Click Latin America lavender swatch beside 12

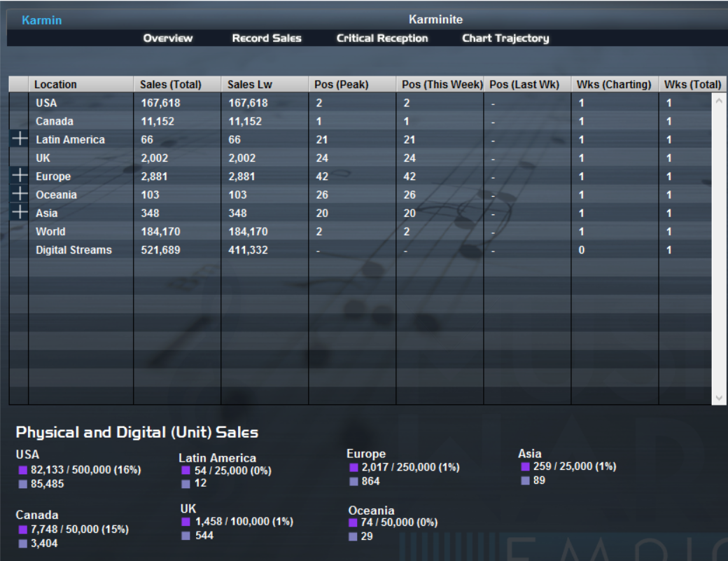[185, 484]
